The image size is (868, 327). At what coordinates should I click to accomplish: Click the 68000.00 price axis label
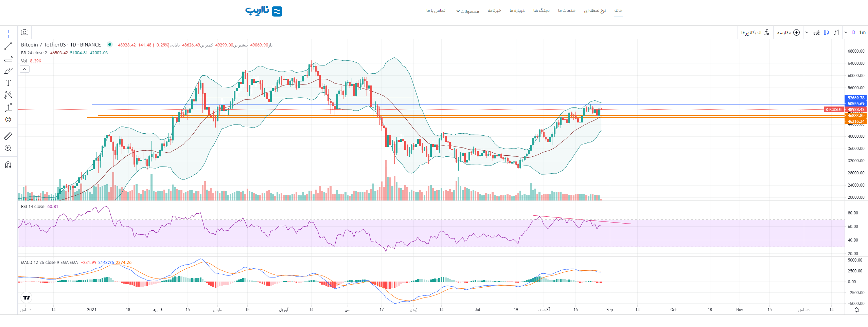[x=856, y=51]
